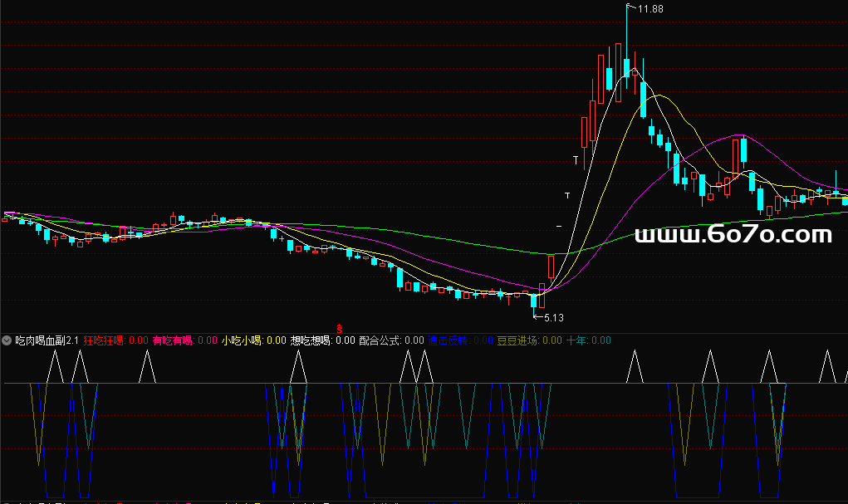Click the last white triangle signal at right
The width and height of the screenshot is (848, 504).
[826, 368]
